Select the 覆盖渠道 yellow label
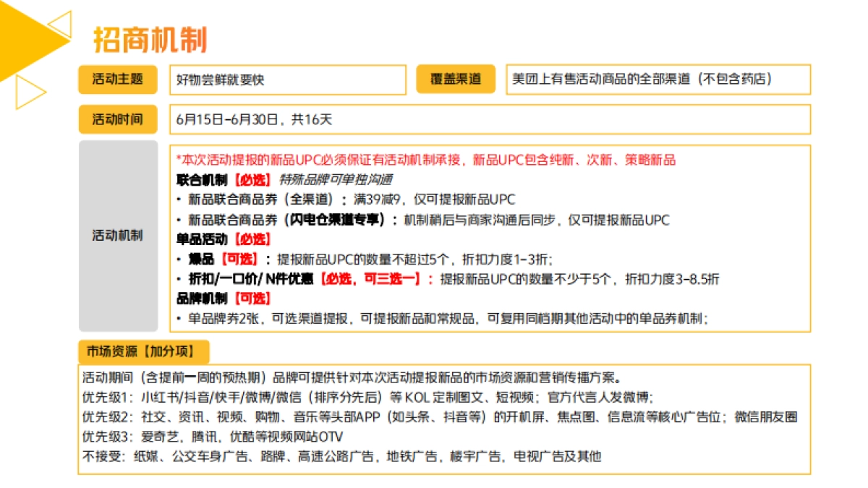 coord(456,80)
